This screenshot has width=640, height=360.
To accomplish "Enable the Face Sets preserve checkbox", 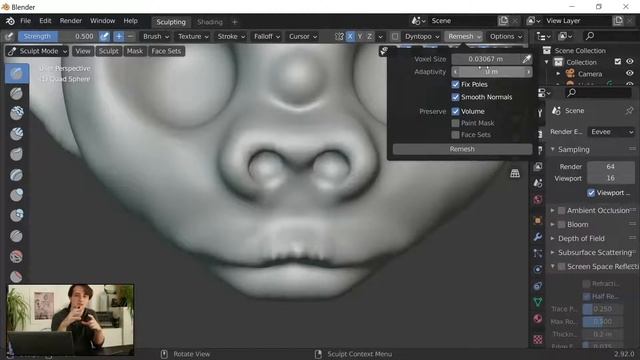I will (456, 135).
